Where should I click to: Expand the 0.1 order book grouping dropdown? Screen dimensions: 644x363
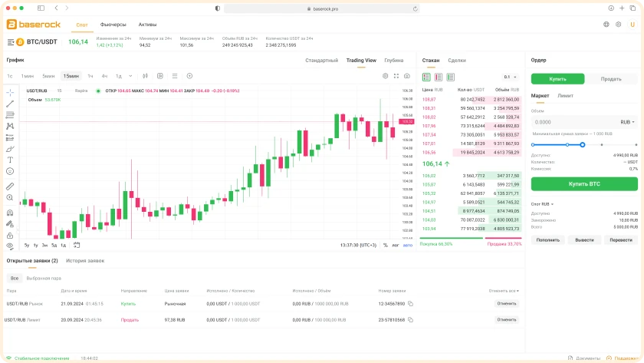pos(509,77)
